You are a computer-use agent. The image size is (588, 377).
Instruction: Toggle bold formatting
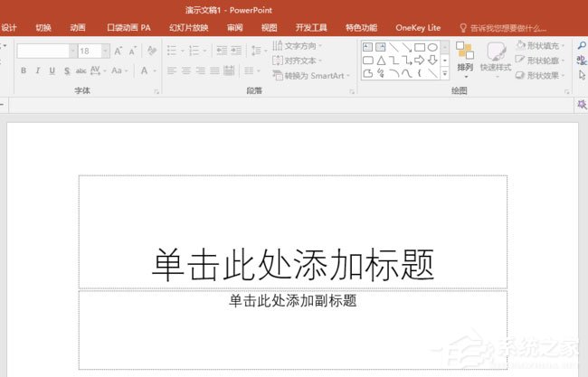[23, 71]
